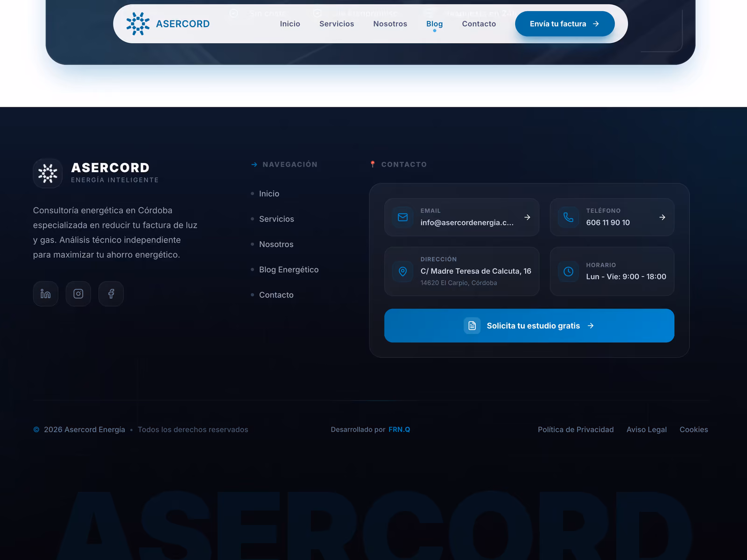Screen dimensions: 747x560
Task: Select Inicio in the top navigation bar
Action: (290, 24)
